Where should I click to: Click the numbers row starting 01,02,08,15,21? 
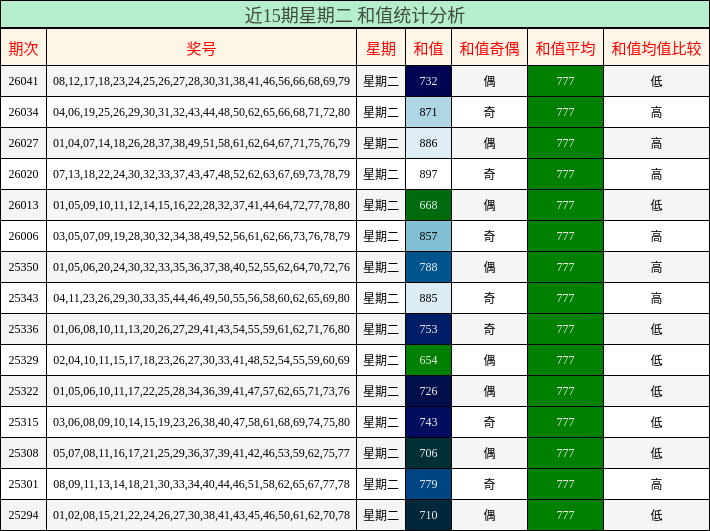(201, 515)
